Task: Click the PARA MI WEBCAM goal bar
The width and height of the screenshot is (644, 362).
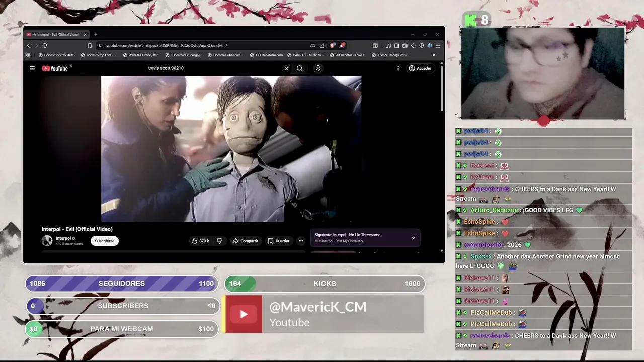Action: tap(121, 329)
